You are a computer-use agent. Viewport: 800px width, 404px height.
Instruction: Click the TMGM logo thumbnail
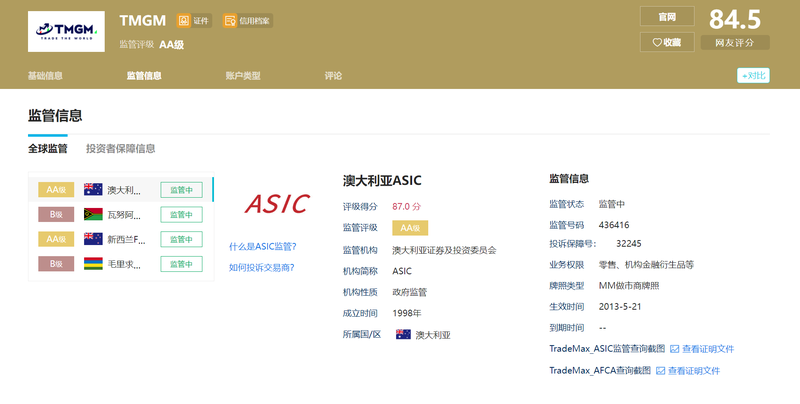pos(66,32)
